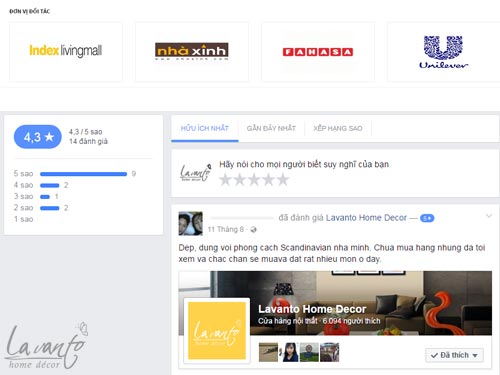Open the Index Livingmall partner logo
500x375 pixels.
coord(66,51)
